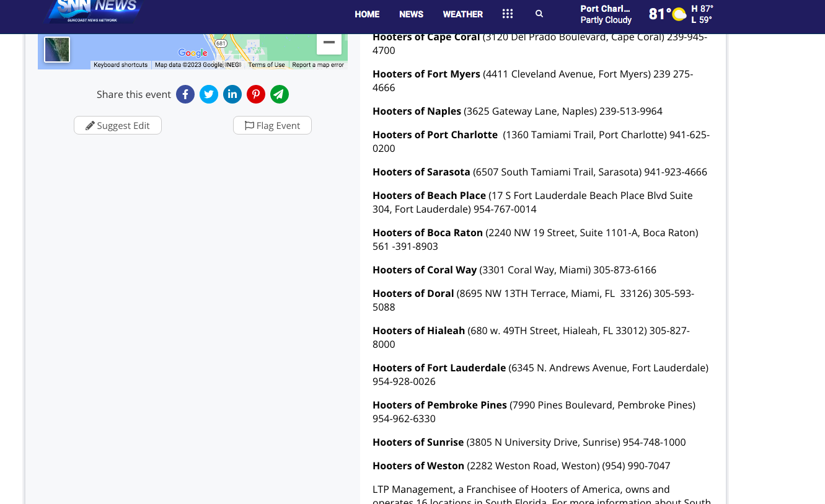Click Hooters of Weston text

click(418, 466)
